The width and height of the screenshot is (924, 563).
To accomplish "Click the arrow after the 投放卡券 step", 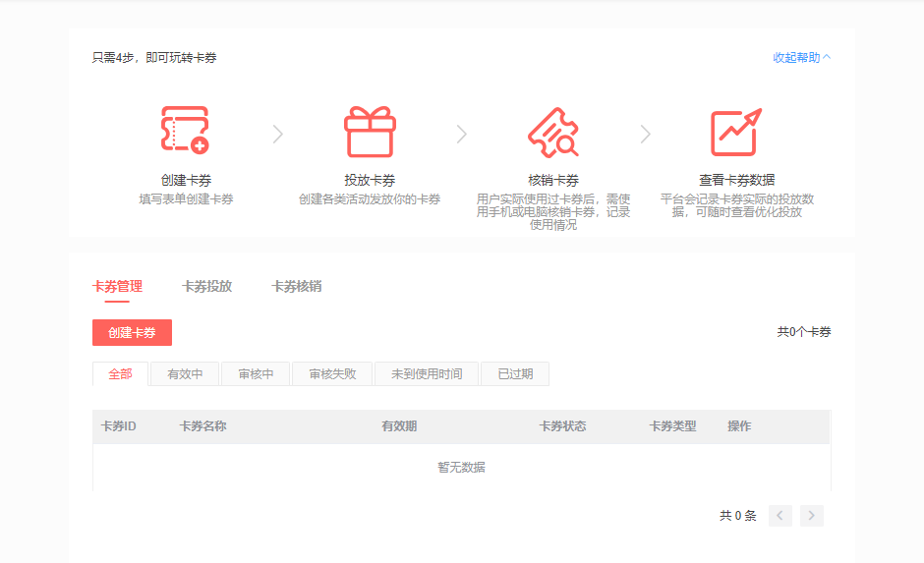I will [462, 134].
